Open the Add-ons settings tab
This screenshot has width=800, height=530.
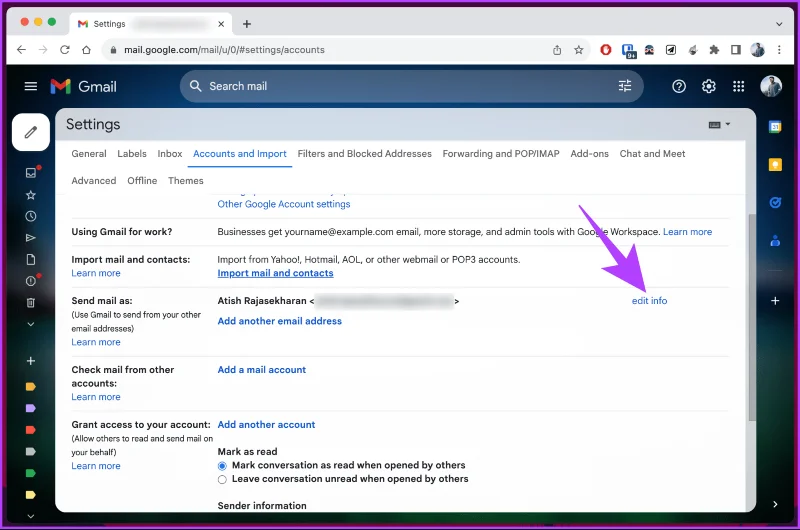click(x=589, y=154)
